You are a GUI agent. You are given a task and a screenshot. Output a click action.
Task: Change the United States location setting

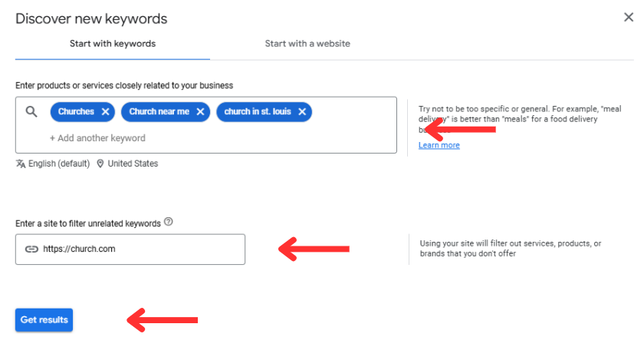[x=133, y=164]
